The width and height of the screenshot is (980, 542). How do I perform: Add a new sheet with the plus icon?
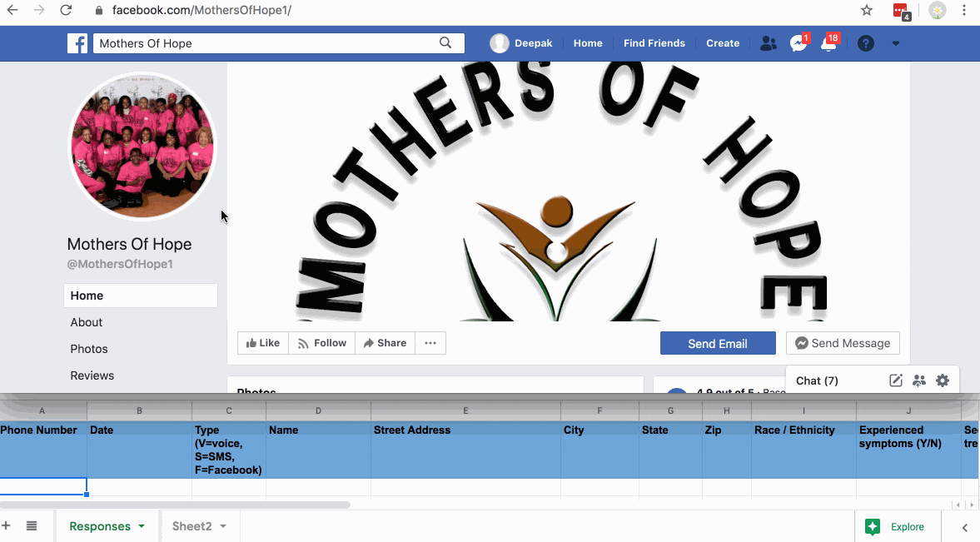click(6, 525)
